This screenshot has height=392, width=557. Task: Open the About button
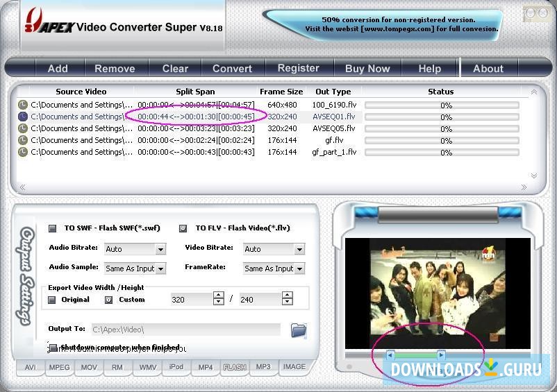tap(488, 69)
